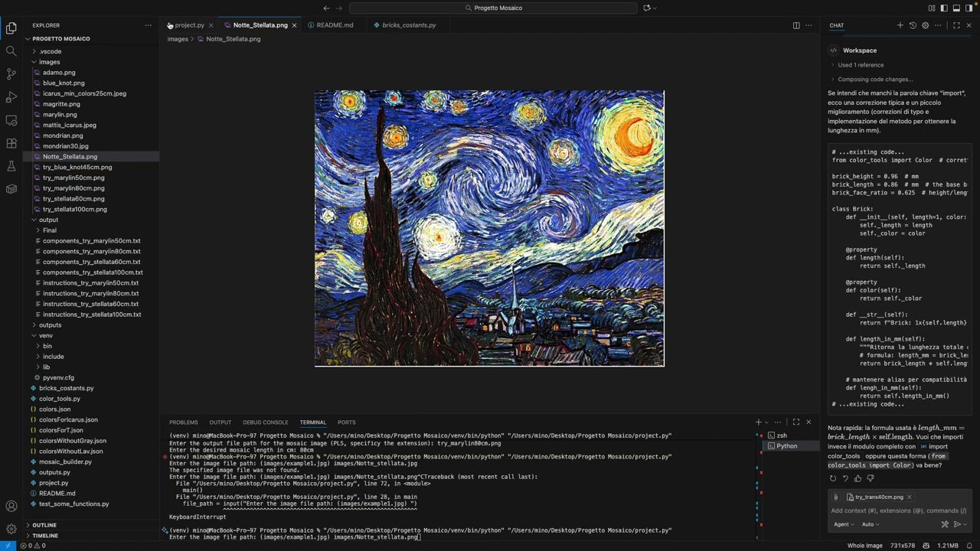Image resolution: width=980 pixels, height=551 pixels.
Task: Open the Accounts menu in activity bar
Action: (11, 506)
